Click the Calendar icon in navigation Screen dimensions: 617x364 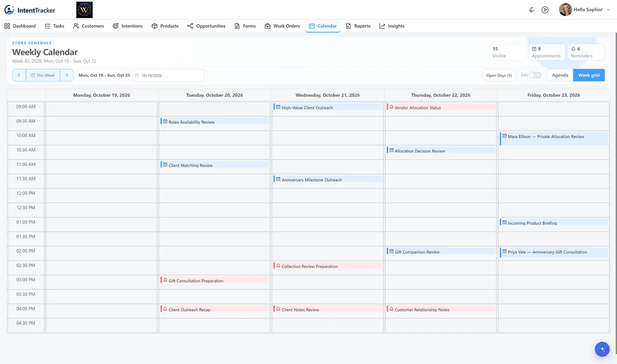coord(312,26)
